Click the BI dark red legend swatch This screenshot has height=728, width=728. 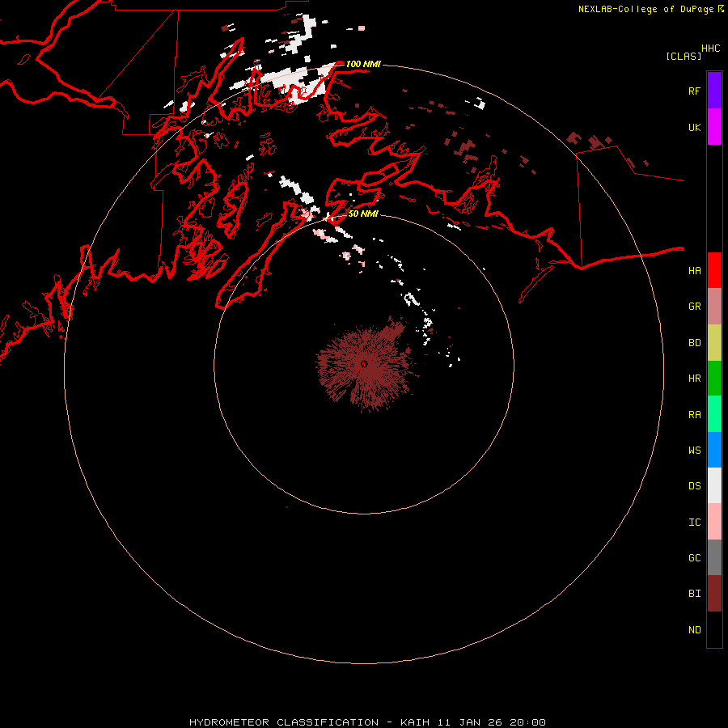click(714, 594)
